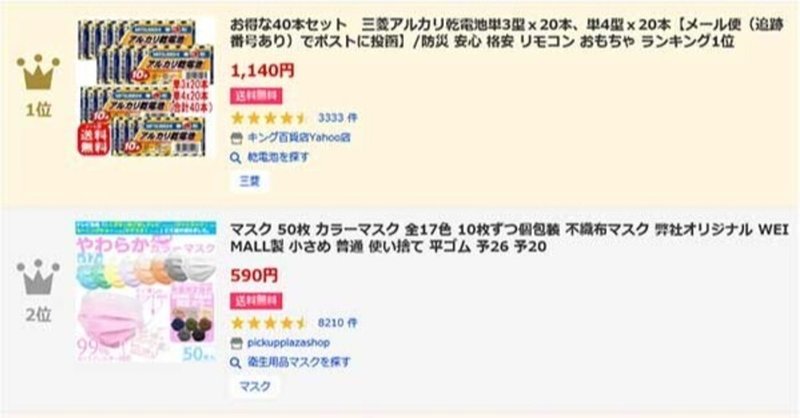Click the magnifier icon next to 衛生用品マスクを探す
The height and width of the screenshot is (418, 800).
coord(235,363)
